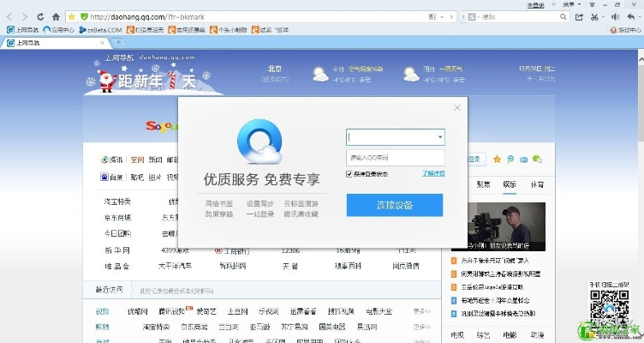Click the green WeChat icon on the page
The image size is (644, 343).
[x=537, y=159]
